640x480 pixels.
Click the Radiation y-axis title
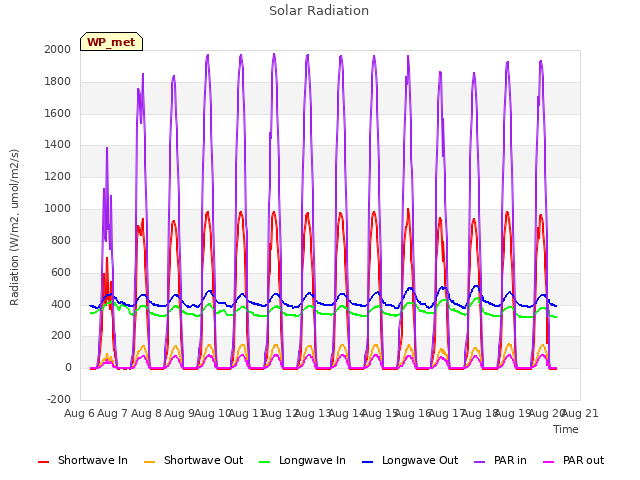pyautogui.click(x=14, y=227)
